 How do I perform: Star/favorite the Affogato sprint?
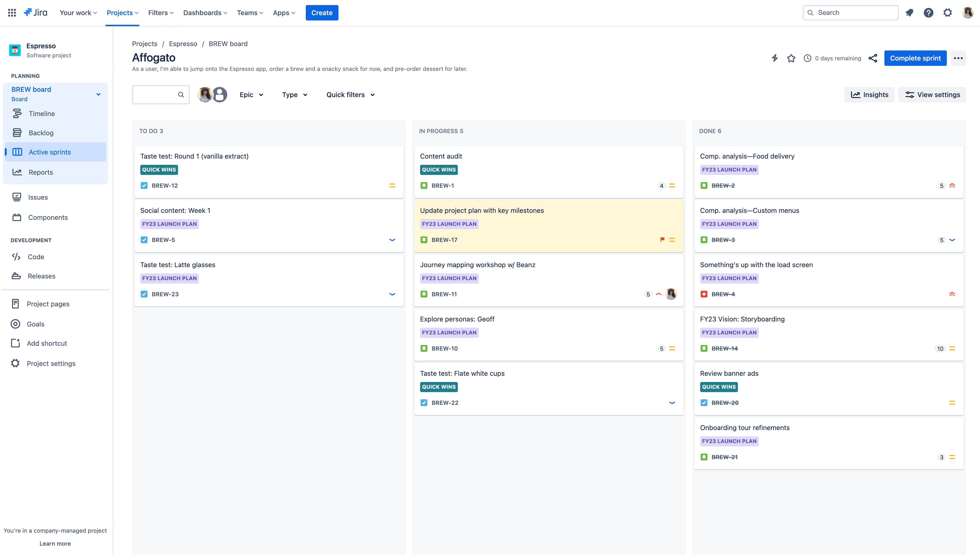click(791, 58)
